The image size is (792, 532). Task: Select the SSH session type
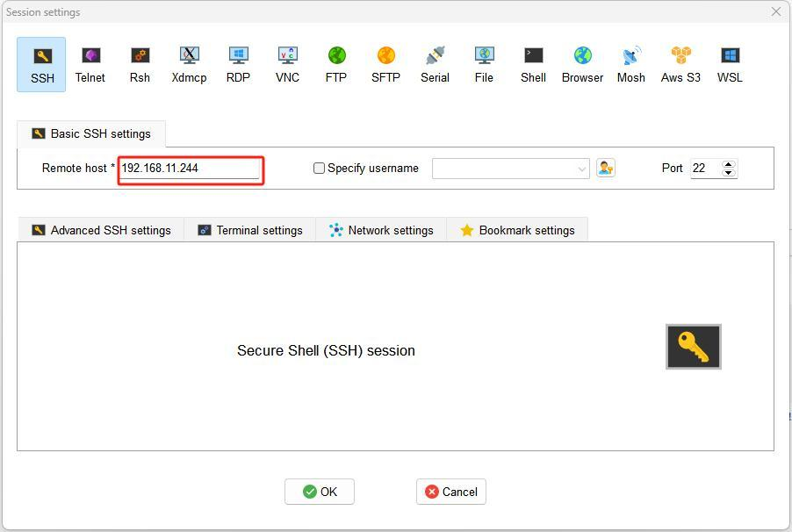pyautogui.click(x=41, y=65)
